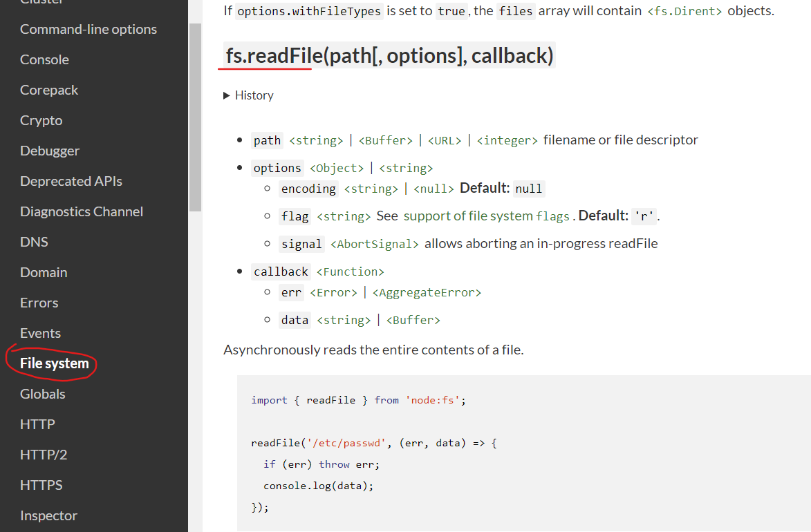
Task: Select Debugger in the sidebar
Action: (x=50, y=151)
